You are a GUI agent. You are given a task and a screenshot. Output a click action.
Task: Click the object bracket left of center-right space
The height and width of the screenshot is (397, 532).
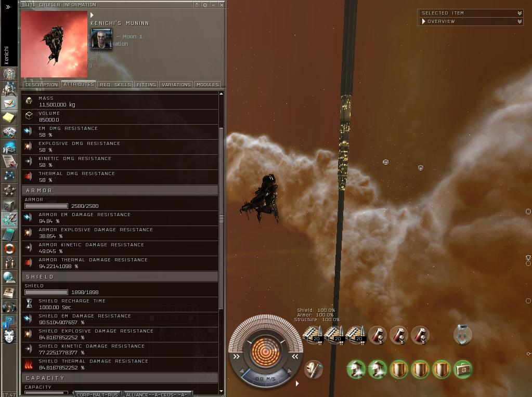385,162
